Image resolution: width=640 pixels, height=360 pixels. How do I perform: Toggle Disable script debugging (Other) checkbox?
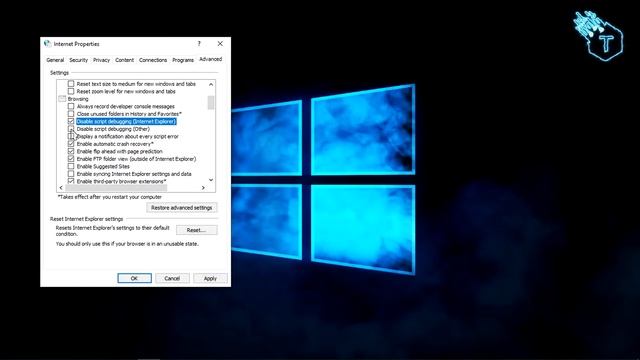point(71,129)
